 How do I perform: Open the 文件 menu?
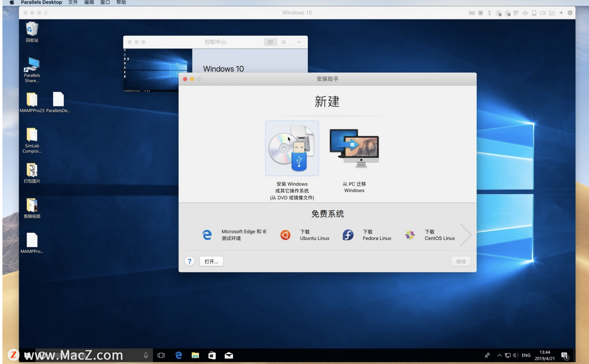click(73, 2)
